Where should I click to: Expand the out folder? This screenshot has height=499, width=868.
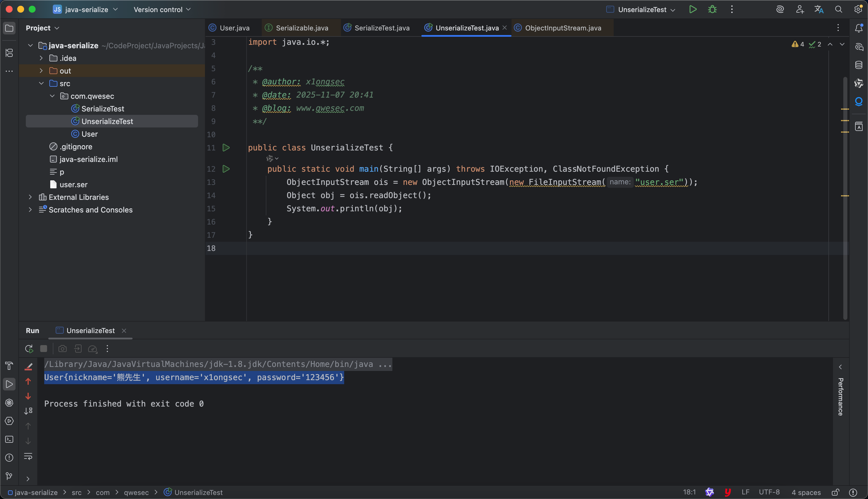(41, 71)
